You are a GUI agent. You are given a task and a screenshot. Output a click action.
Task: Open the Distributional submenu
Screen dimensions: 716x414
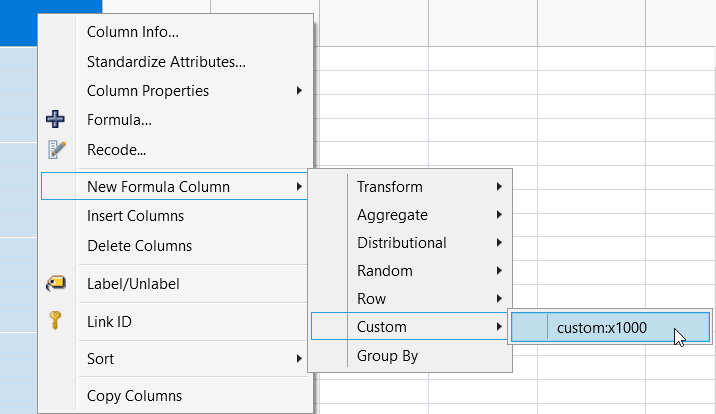pyautogui.click(x=402, y=243)
